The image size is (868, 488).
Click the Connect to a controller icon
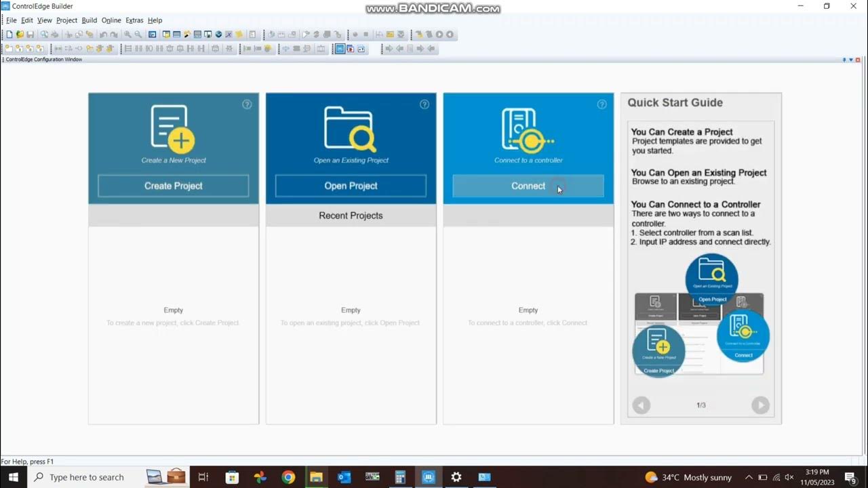click(x=527, y=130)
